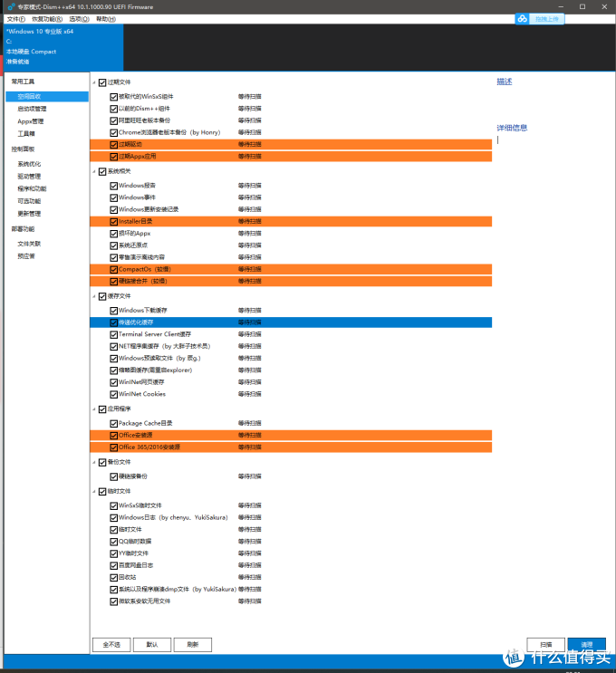Click the 全不选 button
This screenshot has height=673, width=616.
pyautogui.click(x=111, y=645)
